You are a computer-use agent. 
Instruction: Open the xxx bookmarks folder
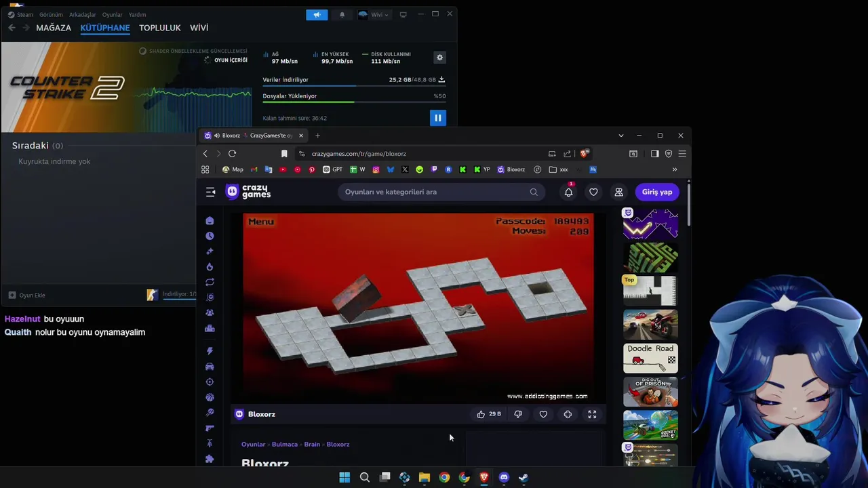(x=559, y=169)
